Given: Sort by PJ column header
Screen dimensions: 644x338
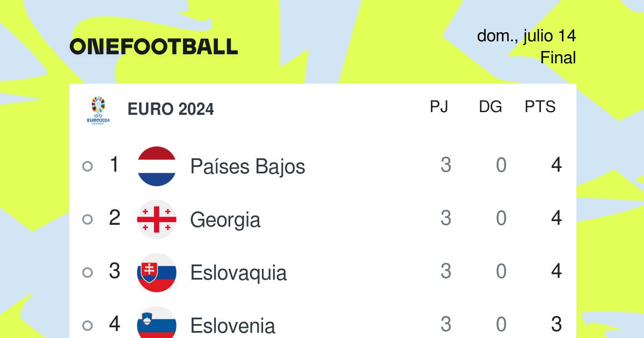Looking at the screenshot, I should tap(439, 107).
